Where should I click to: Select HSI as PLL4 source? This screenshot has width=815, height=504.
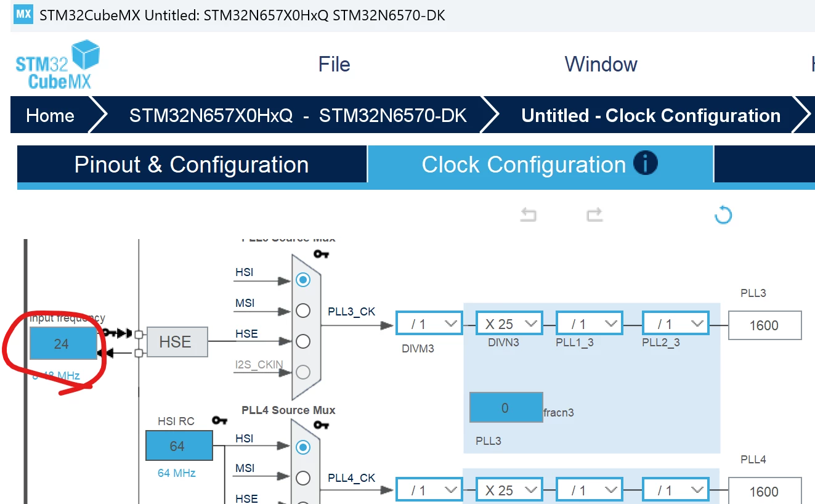point(302,447)
